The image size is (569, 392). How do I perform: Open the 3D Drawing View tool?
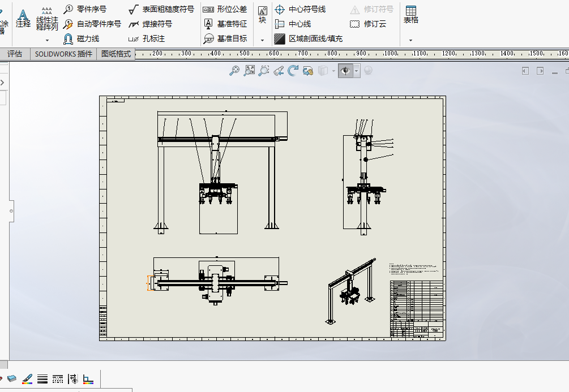pyautogui.click(x=308, y=70)
